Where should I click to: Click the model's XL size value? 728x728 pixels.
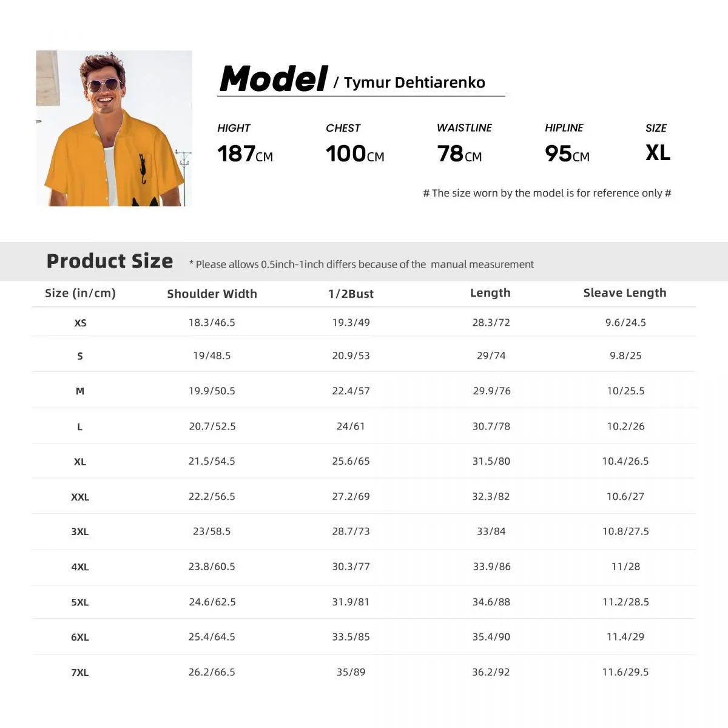coord(658,153)
